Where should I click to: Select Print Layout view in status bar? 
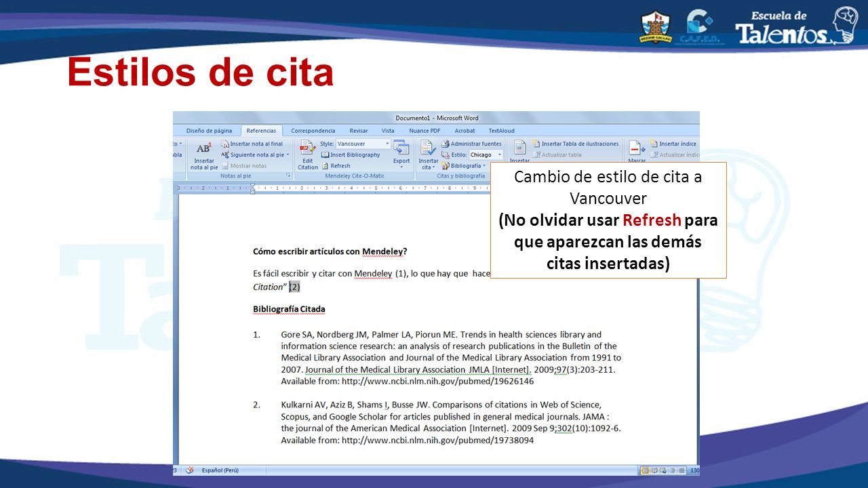[x=645, y=470]
